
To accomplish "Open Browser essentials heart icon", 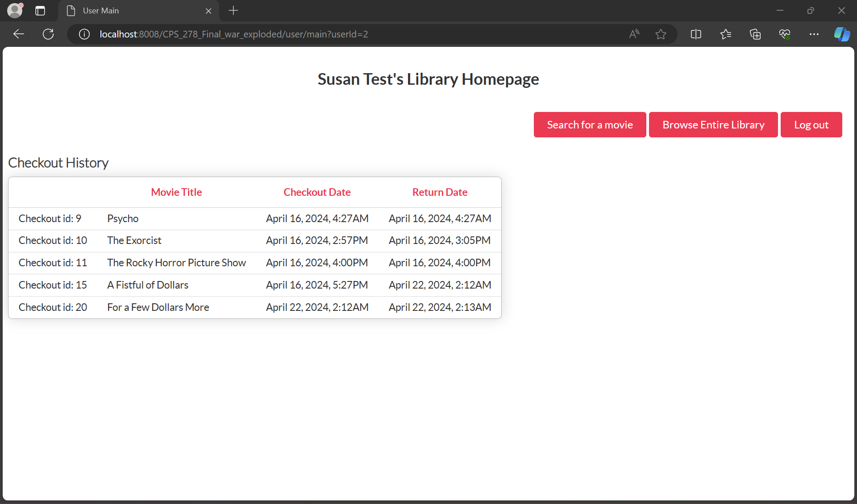I will pyautogui.click(x=785, y=34).
